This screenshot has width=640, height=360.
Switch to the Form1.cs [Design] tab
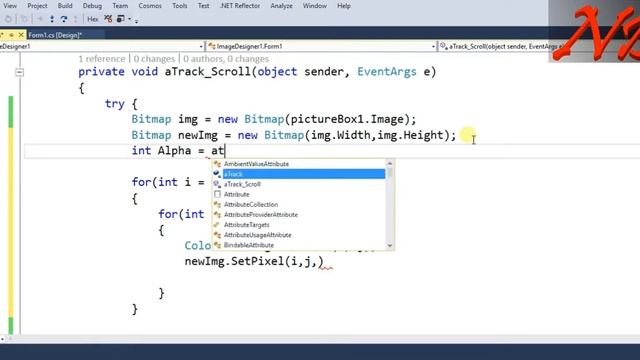click(56, 35)
